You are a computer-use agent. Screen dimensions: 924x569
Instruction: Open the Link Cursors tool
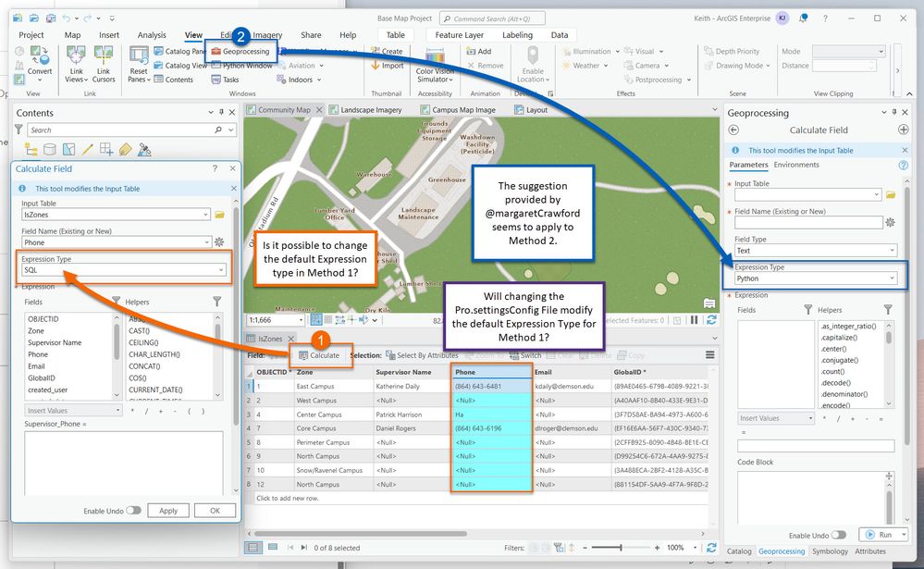[103, 64]
